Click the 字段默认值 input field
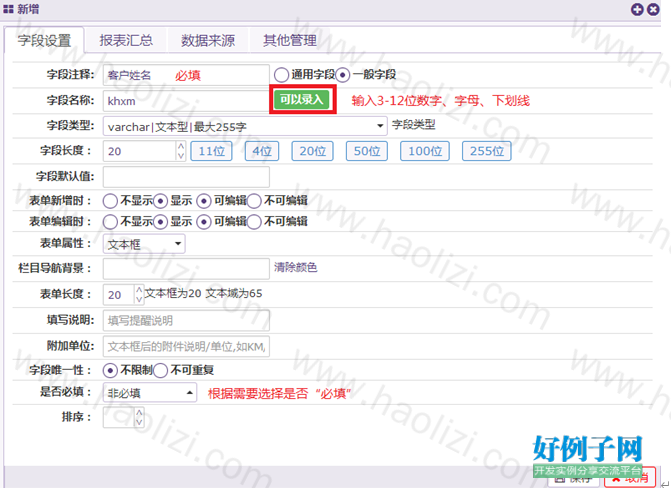 tap(186, 177)
